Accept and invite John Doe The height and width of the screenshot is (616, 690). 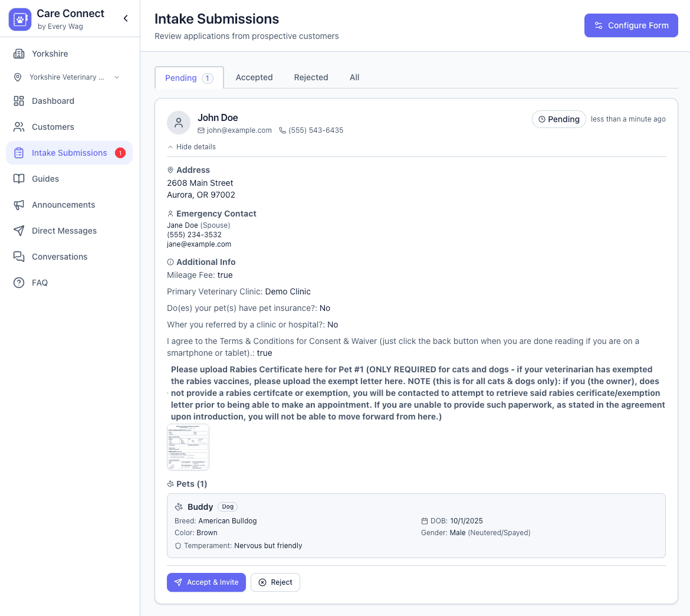(206, 582)
